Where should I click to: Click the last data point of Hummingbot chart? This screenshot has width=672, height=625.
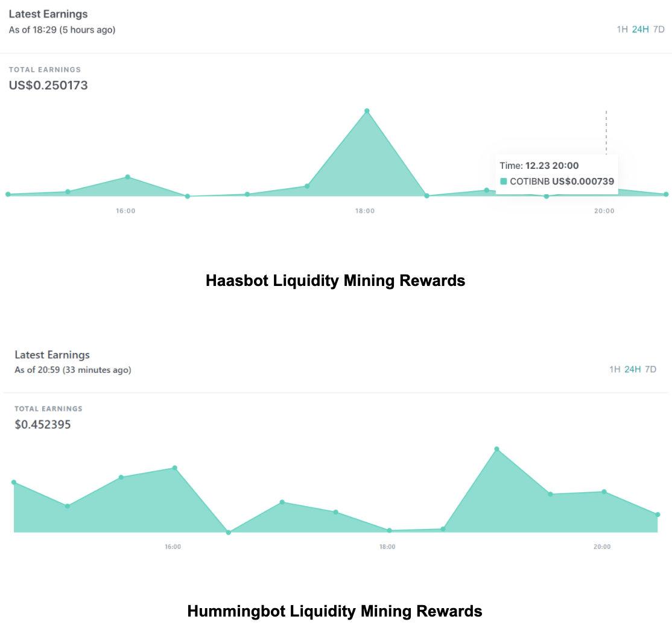point(658,515)
